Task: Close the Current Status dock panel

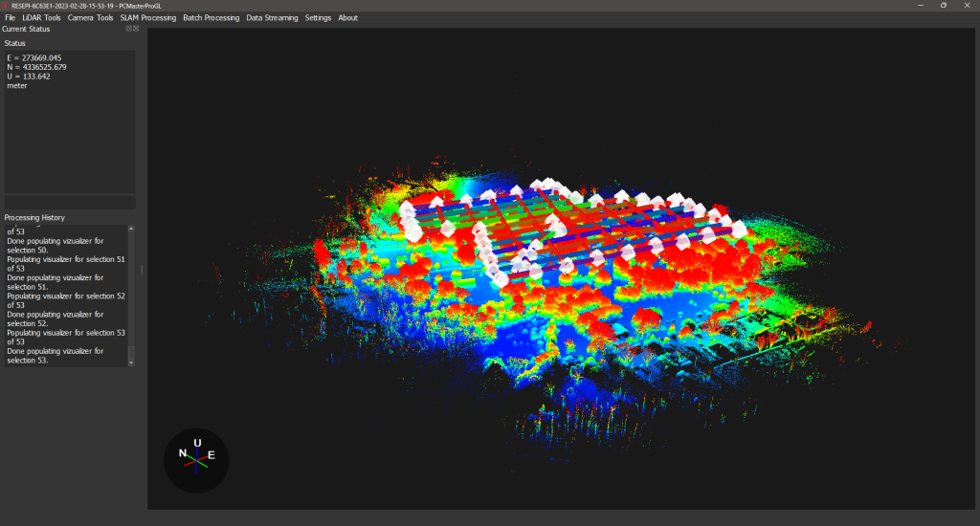Action: click(x=137, y=29)
